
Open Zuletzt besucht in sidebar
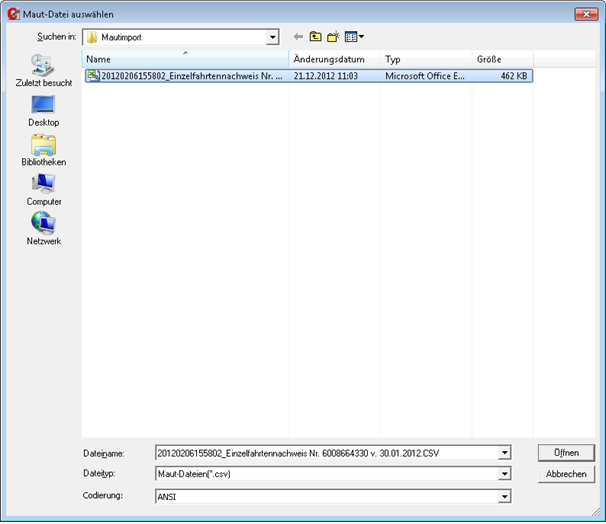click(43, 71)
